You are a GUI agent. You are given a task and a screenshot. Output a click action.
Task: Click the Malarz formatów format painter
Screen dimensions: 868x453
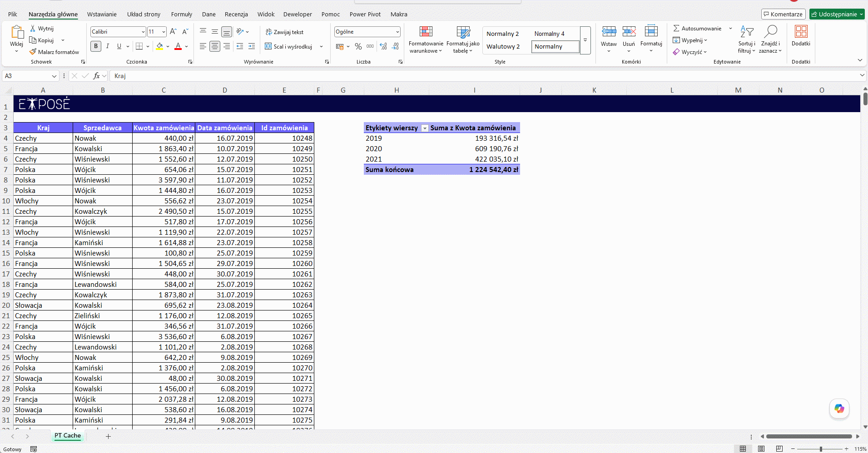(x=54, y=52)
